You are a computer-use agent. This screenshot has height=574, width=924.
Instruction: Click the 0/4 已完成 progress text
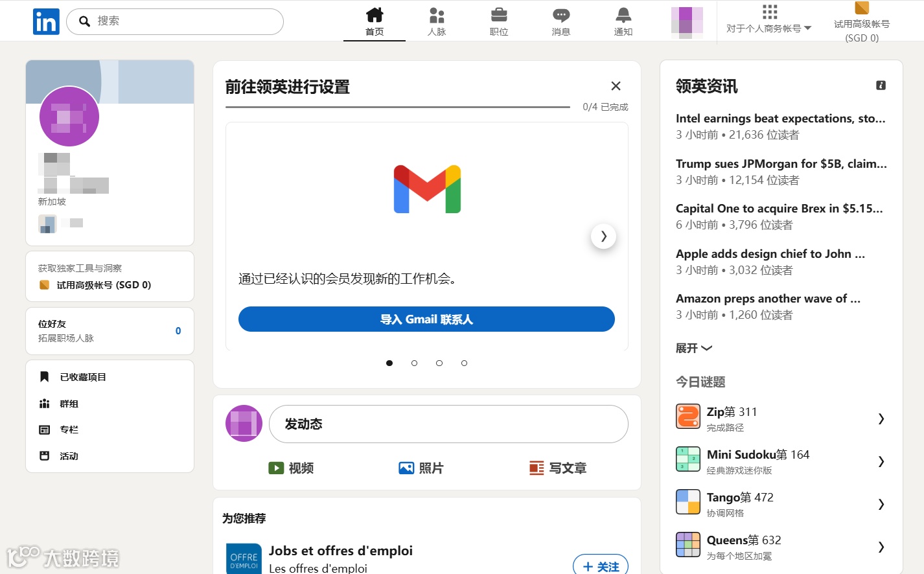click(x=605, y=107)
